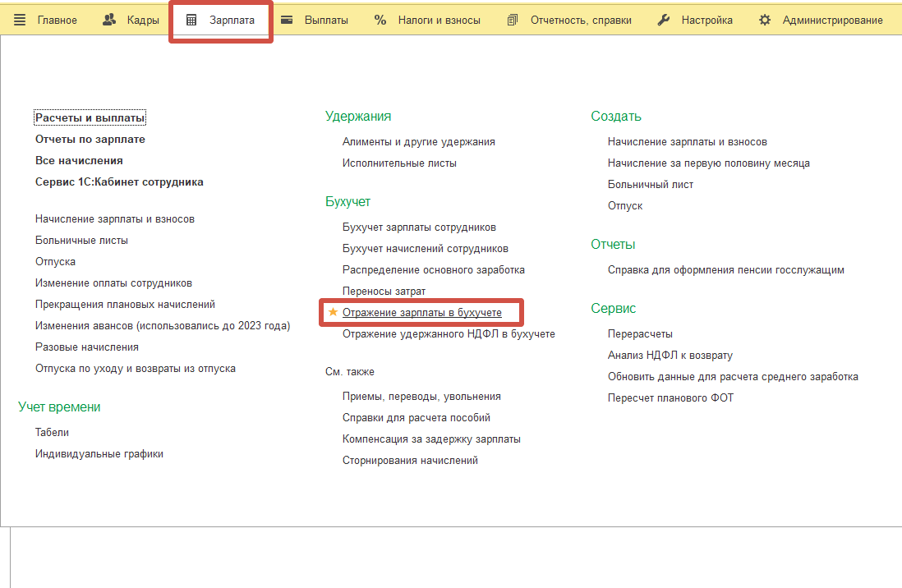
Task: Open Справка для оформления пенсии госслужащим
Action: click(726, 269)
